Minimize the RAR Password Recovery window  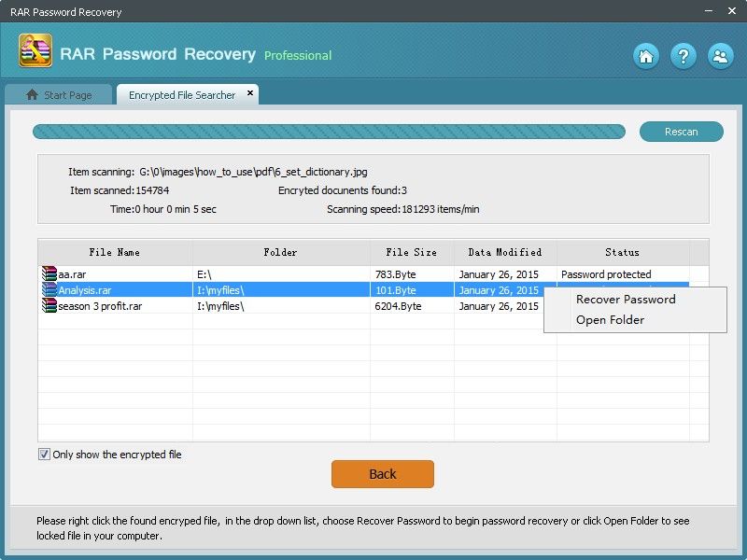click(709, 10)
